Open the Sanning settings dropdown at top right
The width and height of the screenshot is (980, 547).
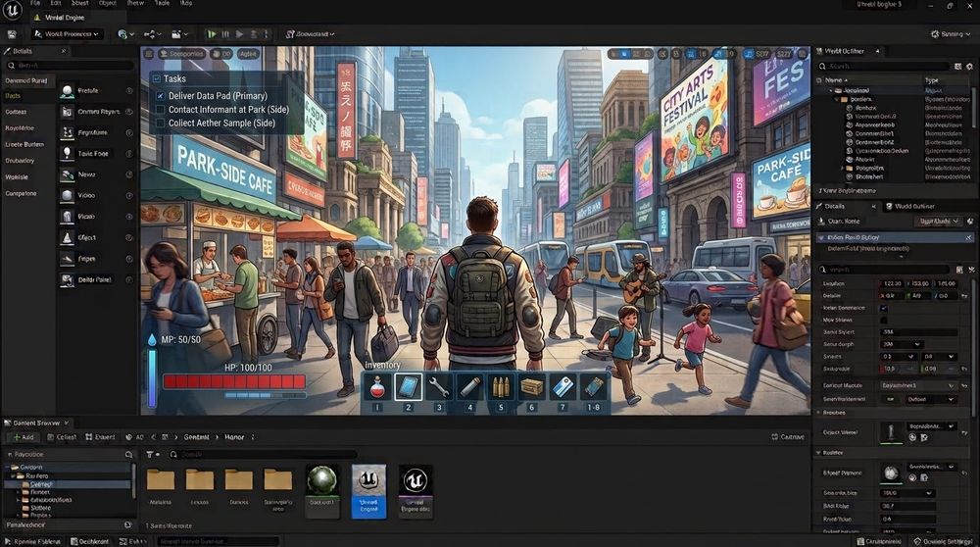pos(951,33)
